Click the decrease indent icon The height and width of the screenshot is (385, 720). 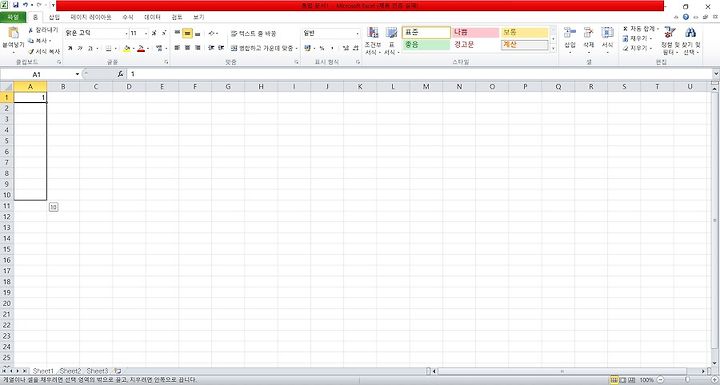[211, 48]
